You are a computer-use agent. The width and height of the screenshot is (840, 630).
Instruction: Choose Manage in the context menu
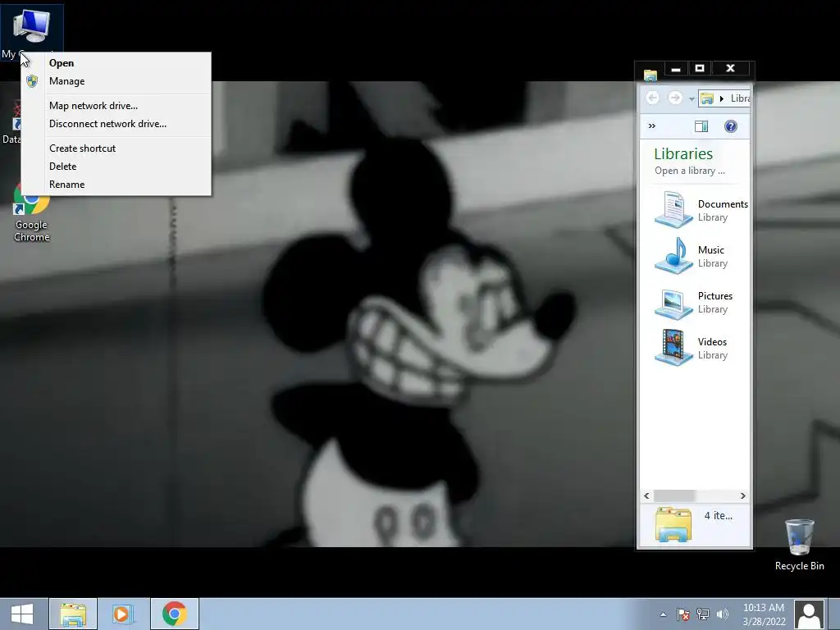pos(116,81)
